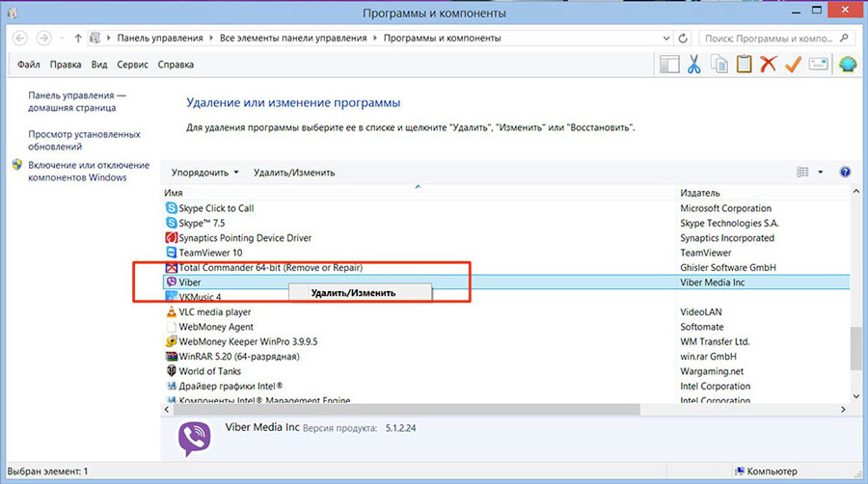Click the Удалить/Изменить toolbar button
This screenshot has width=868, height=484.
(x=294, y=173)
